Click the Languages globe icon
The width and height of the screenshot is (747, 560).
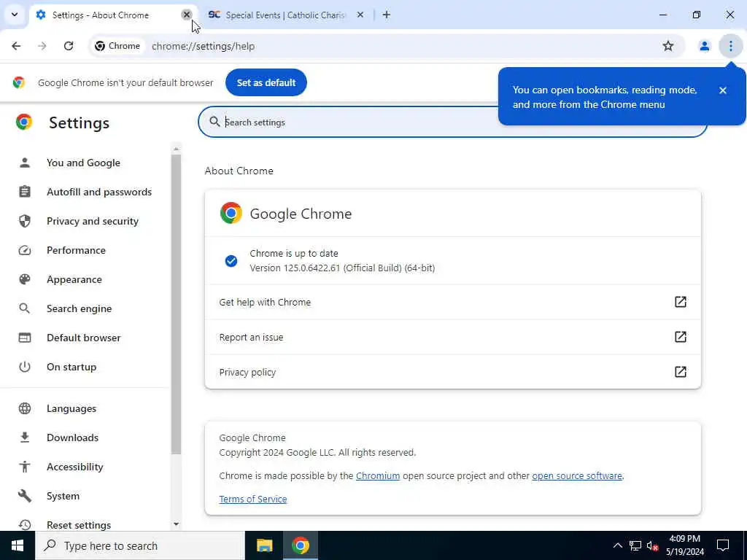[24, 408]
